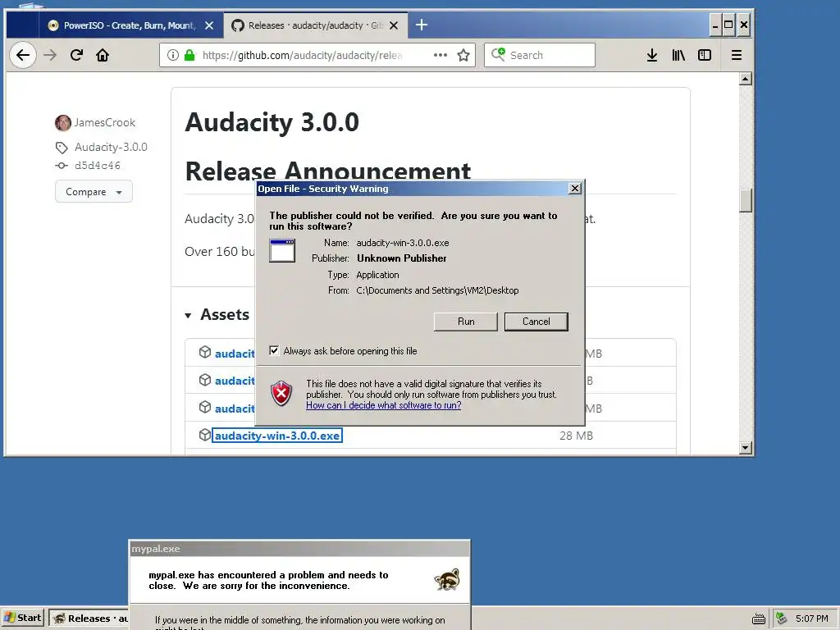Open JamesCrook profile link

tap(104, 123)
